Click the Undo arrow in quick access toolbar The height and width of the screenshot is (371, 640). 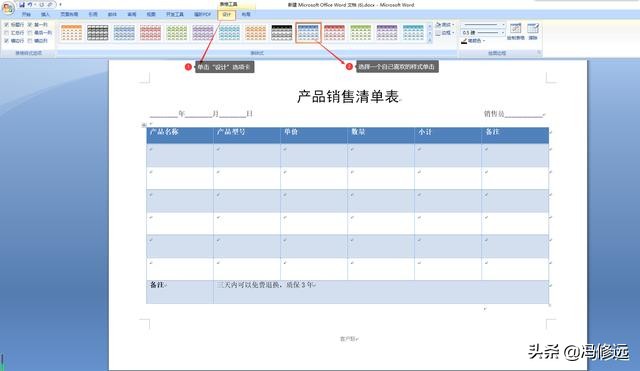coord(30,4)
